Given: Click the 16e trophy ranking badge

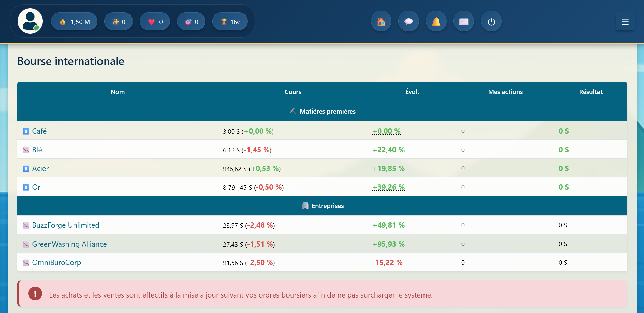Looking at the screenshot, I should point(230,22).
